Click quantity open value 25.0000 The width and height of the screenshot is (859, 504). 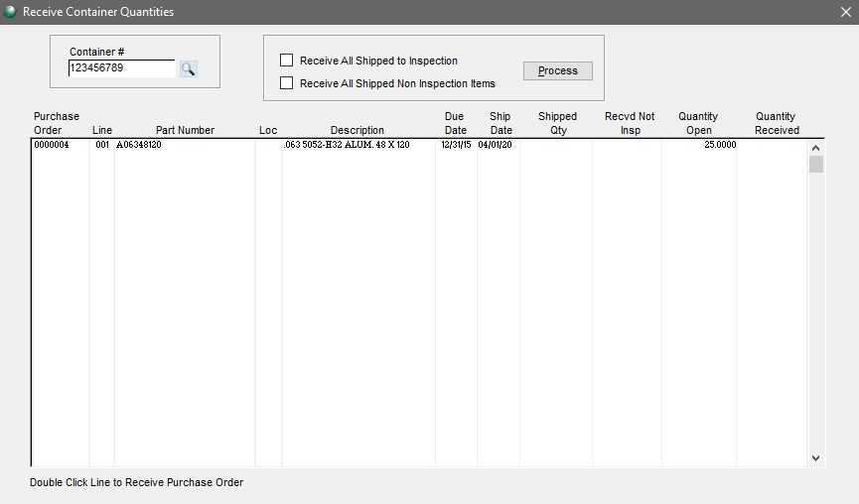720,145
